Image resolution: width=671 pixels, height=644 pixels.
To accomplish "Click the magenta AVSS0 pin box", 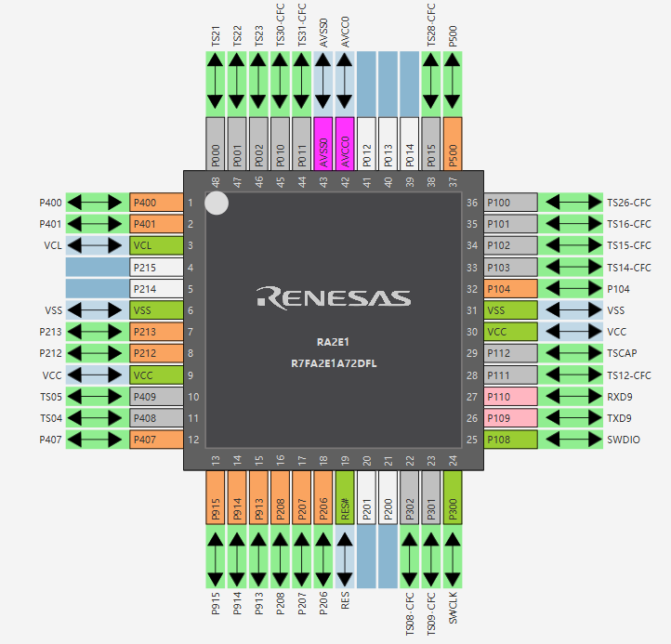I will [323, 144].
